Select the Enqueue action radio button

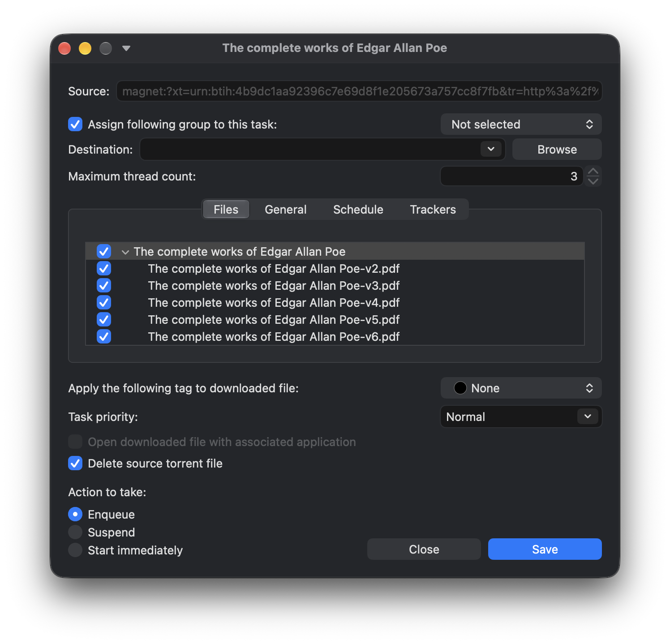75,514
